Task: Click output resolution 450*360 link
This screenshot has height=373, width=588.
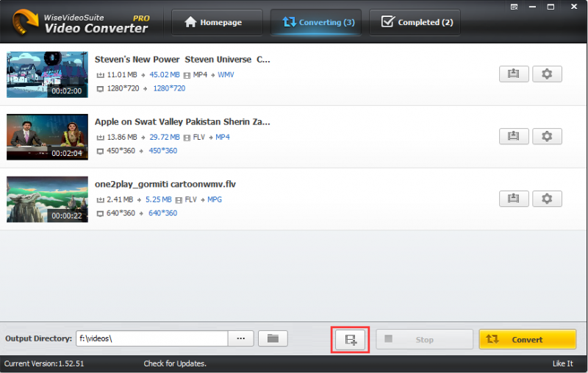Action: 162,151
